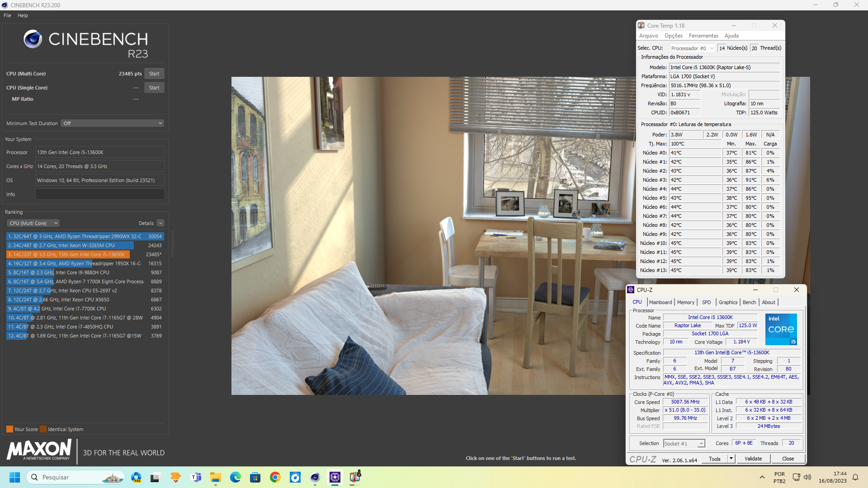Click the taskbar Pesquisar search box
Screen dimensions: 868x488
(75, 477)
